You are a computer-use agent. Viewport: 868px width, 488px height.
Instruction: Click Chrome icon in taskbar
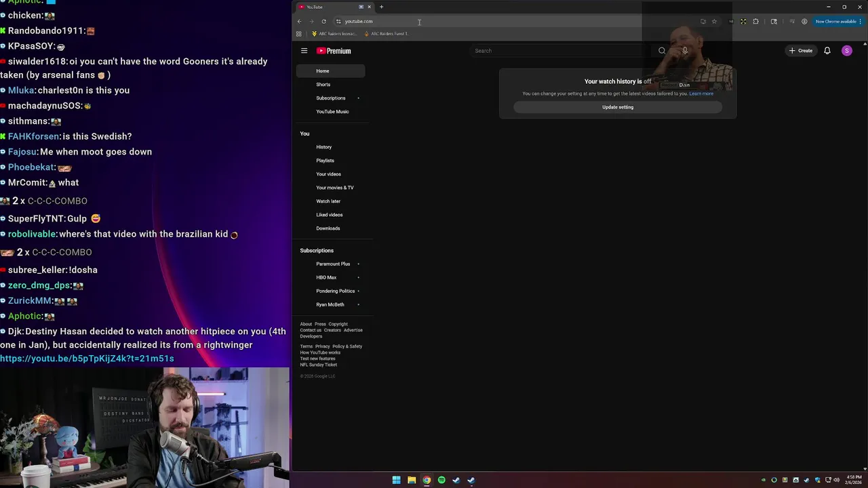427,480
